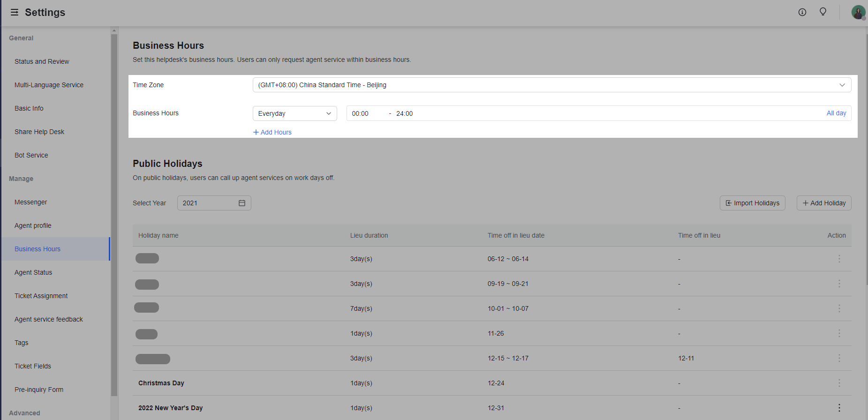Open the 2021 year selector
Image resolution: width=868 pixels, height=420 pixels.
click(209, 203)
